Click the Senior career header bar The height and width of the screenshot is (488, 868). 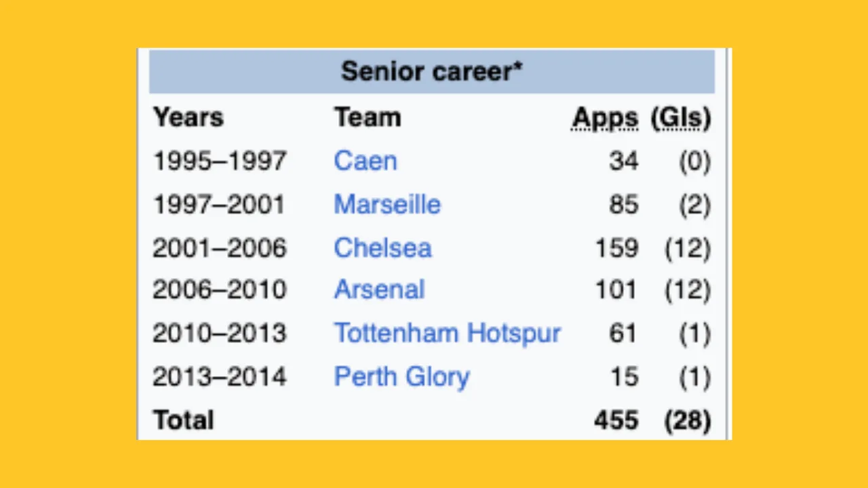click(431, 71)
